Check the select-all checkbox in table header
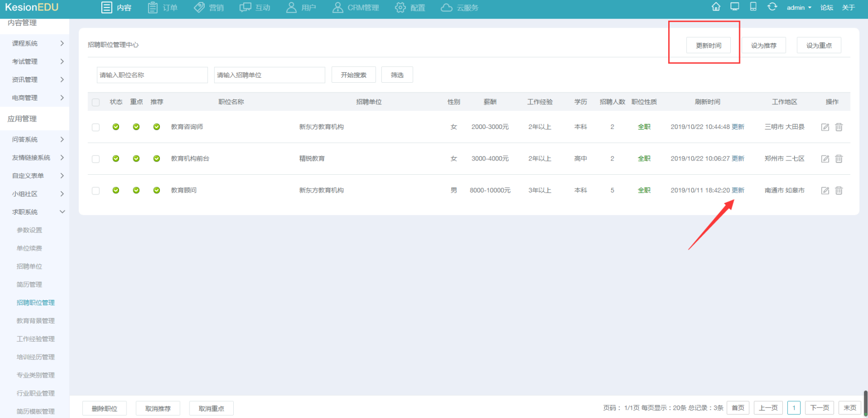Screen dimensions: 868x418 tap(96, 102)
